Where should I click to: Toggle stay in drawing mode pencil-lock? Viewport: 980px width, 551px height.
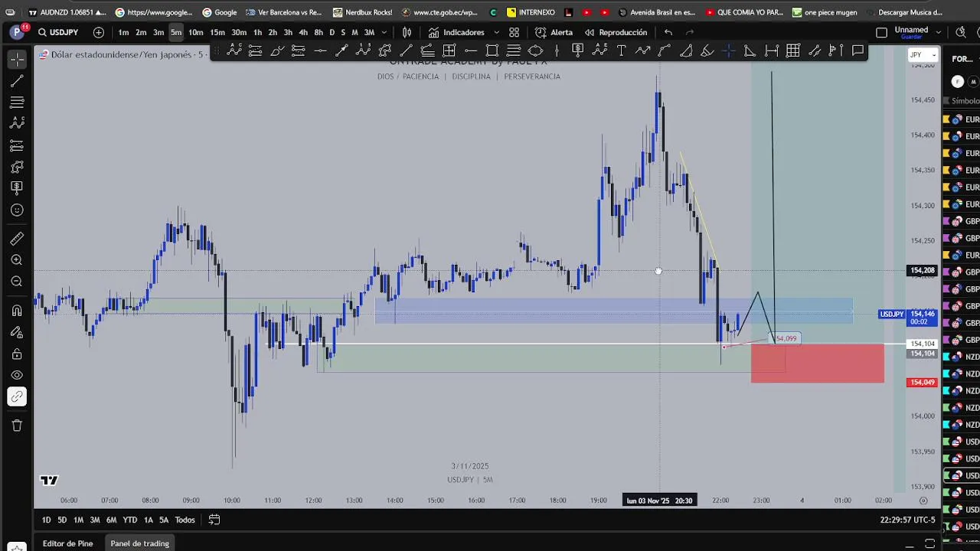pyautogui.click(x=17, y=332)
